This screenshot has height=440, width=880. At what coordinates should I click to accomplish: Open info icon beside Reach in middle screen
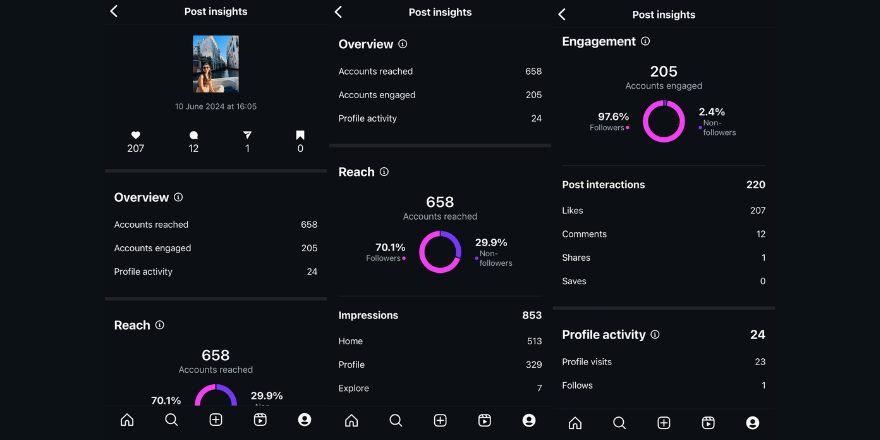tap(384, 172)
